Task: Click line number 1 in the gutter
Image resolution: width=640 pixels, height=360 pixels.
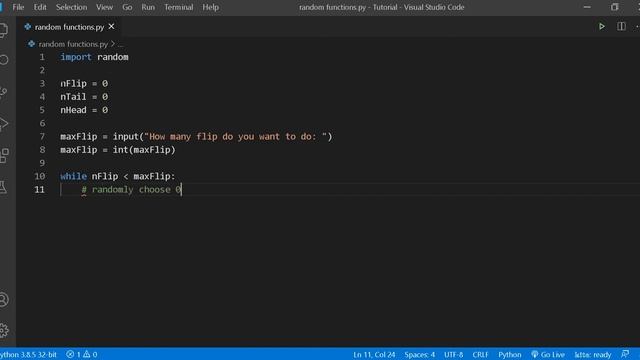Action: tap(42, 57)
